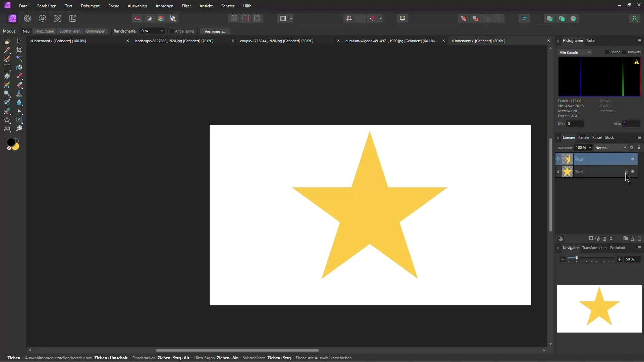Create new group folder icon
The height and width of the screenshot is (362, 644).
click(x=626, y=238)
